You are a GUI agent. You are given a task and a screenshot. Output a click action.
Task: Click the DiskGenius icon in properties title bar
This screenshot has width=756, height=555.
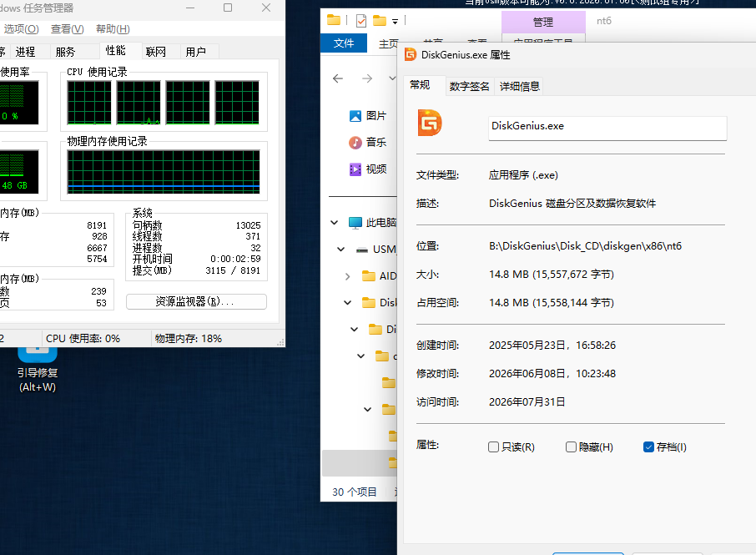tap(411, 54)
